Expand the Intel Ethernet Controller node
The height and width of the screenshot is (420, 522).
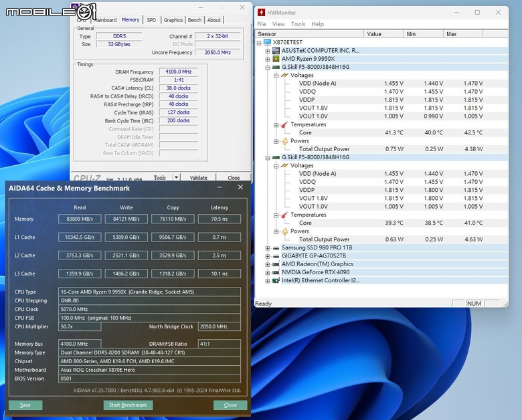(267, 281)
